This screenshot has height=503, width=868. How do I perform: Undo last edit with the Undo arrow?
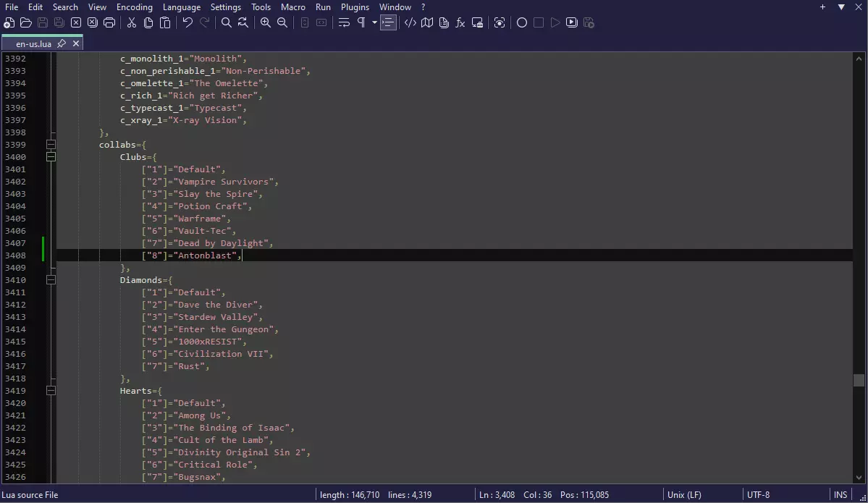coord(187,22)
